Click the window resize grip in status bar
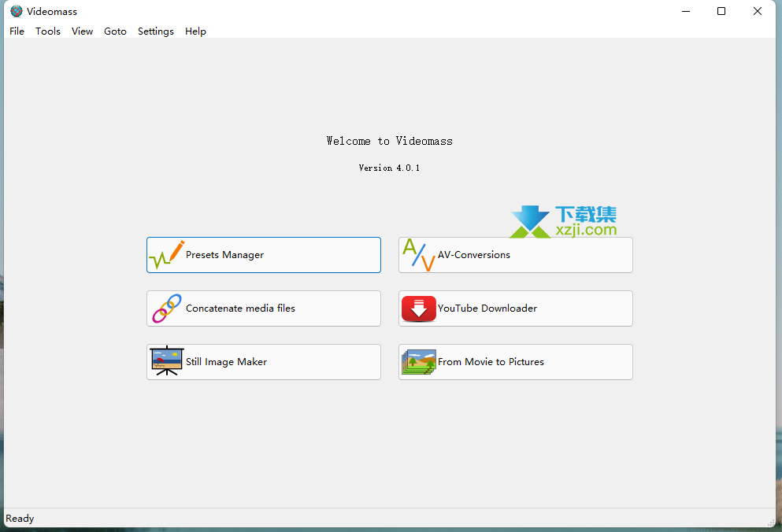Image resolution: width=782 pixels, height=532 pixels. tap(771, 522)
